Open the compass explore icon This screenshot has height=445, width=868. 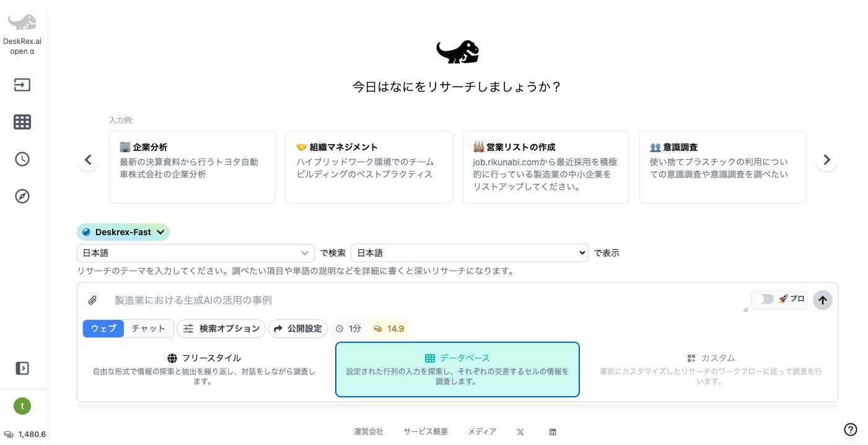22,196
